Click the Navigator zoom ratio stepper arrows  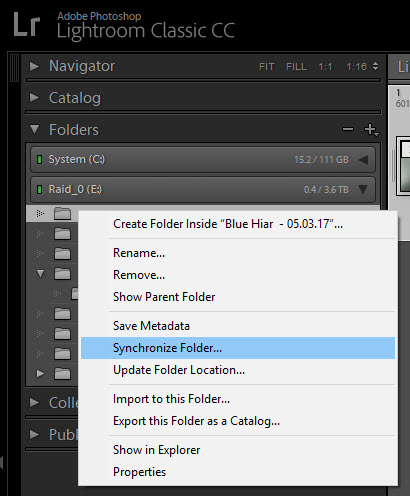click(375, 66)
